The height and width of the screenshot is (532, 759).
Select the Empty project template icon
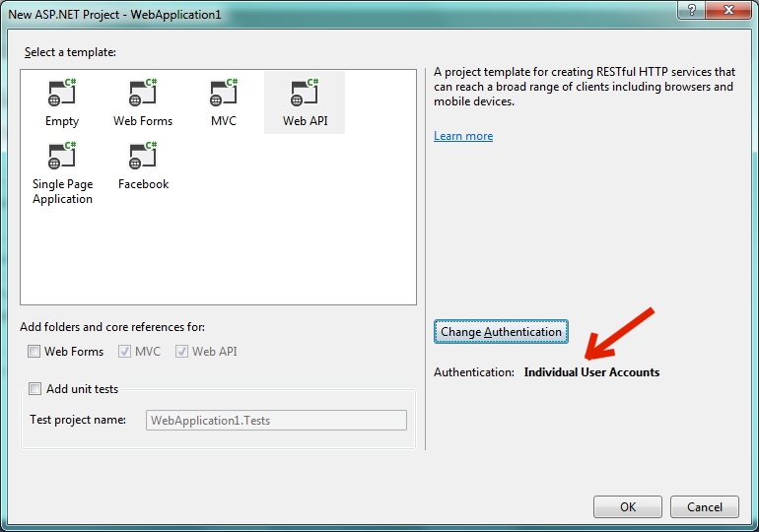coord(62,93)
